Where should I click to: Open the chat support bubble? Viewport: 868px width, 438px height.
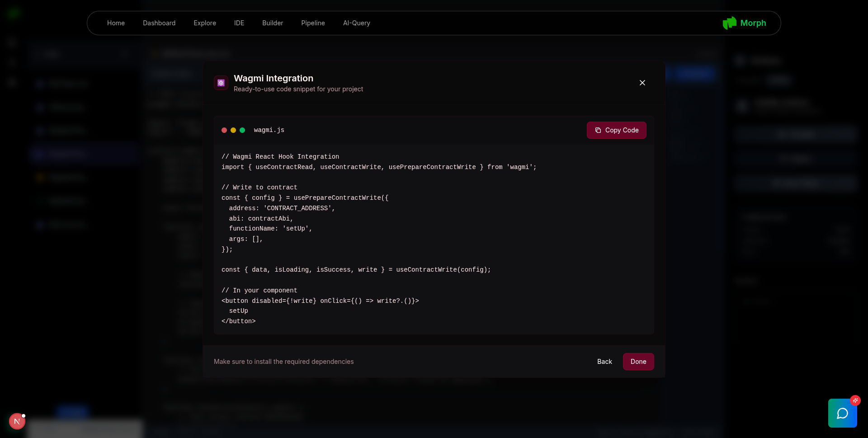(843, 413)
